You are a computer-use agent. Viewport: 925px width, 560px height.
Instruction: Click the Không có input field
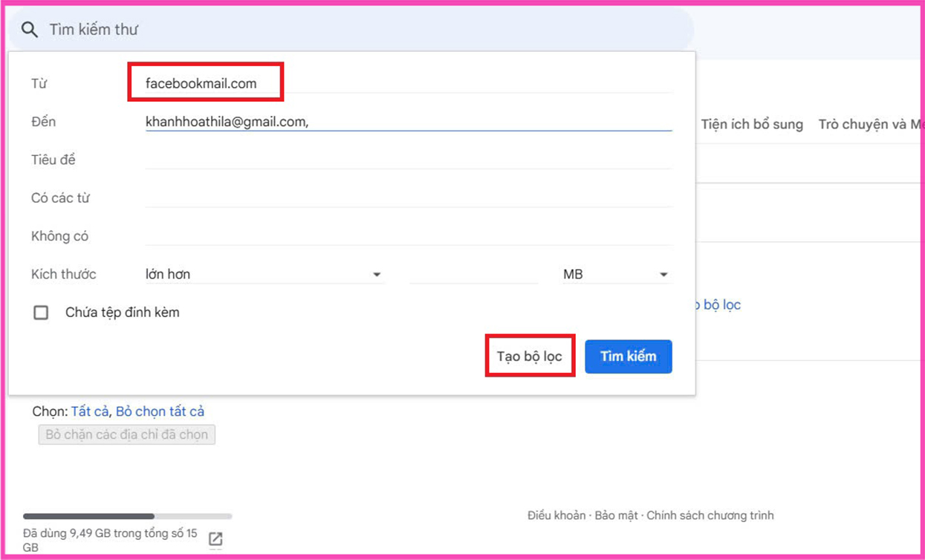tap(409, 236)
